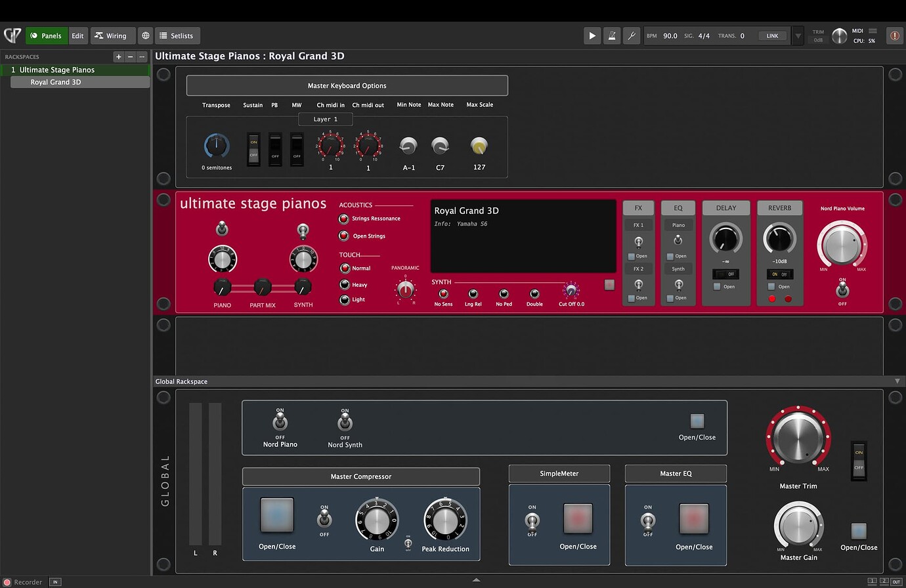Click the REVERB header button
This screenshot has width=906, height=588.
(780, 208)
